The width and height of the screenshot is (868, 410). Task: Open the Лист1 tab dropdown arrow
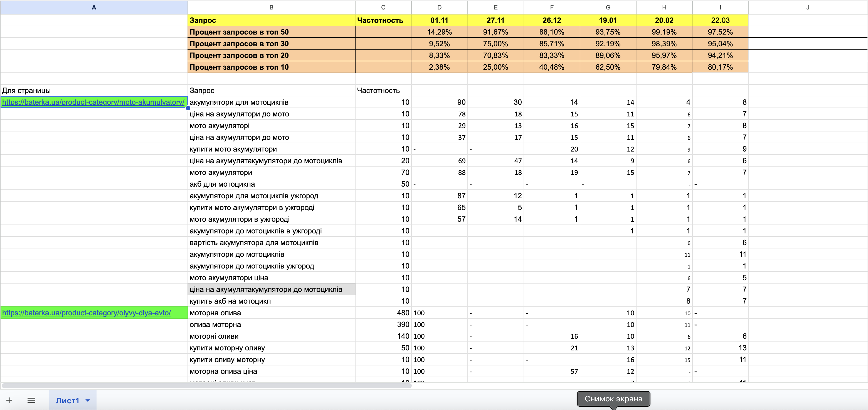[88, 401]
